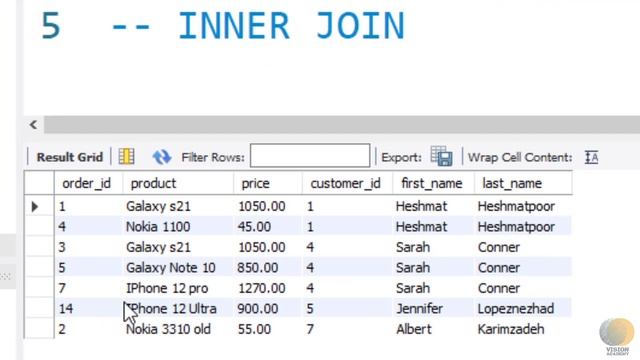Screen dimensions: 640x360
Task: Select cell 'Nokia 1100'
Action: tap(158, 227)
